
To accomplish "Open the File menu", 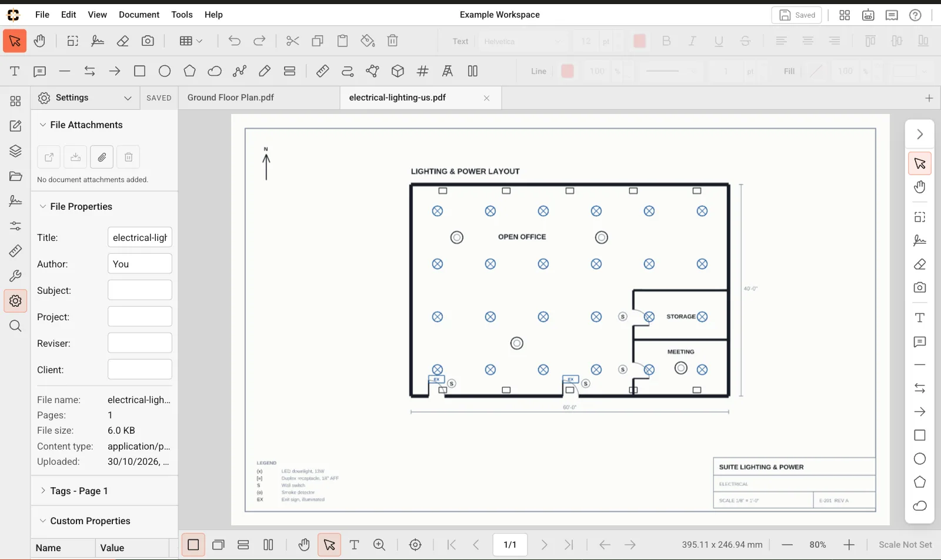I will [42, 15].
